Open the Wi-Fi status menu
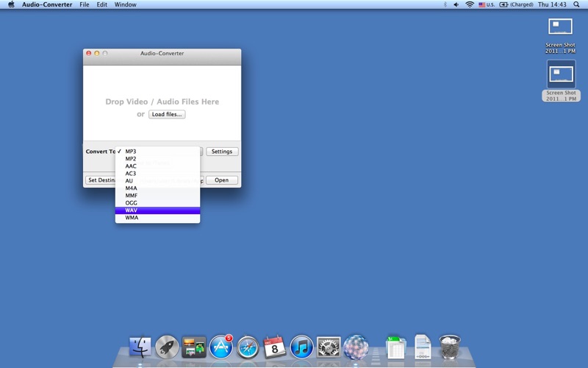588x368 pixels. [470, 4]
